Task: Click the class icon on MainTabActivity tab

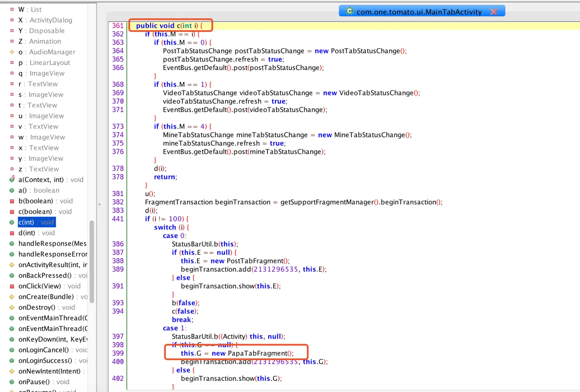Action: [x=350, y=11]
